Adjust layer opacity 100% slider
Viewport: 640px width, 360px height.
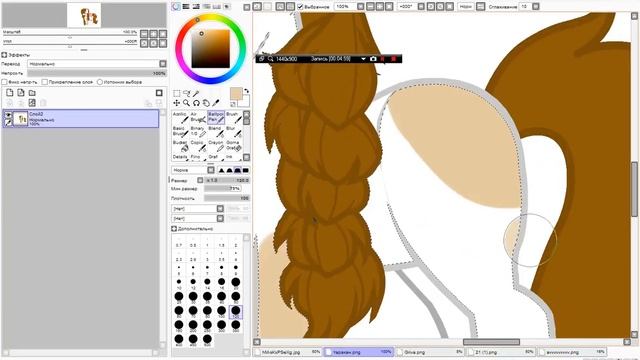pyautogui.click(x=97, y=73)
